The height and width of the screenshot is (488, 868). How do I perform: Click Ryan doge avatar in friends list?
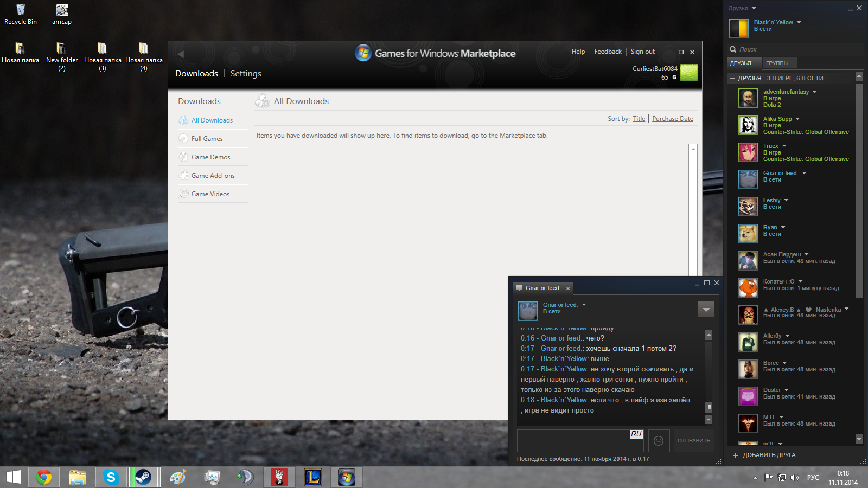(748, 234)
